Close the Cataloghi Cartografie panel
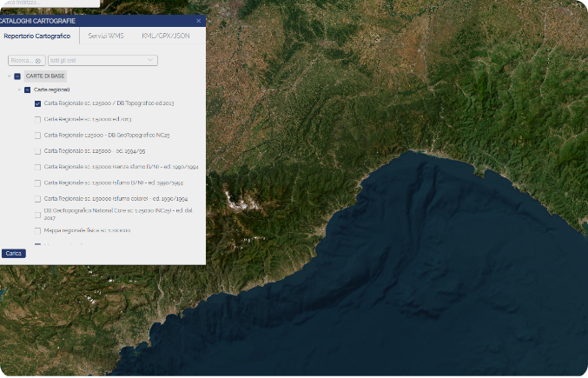Image resolution: width=588 pixels, height=378 pixels. pos(198,20)
